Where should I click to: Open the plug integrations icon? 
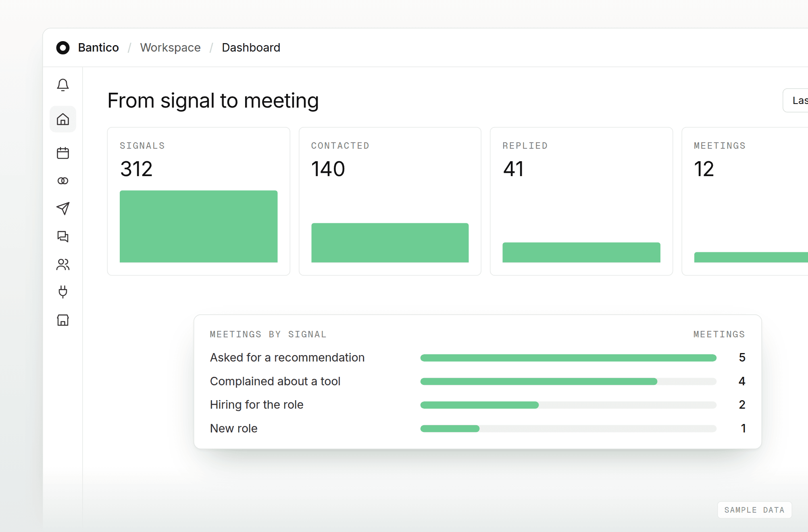click(x=63, y=292)
